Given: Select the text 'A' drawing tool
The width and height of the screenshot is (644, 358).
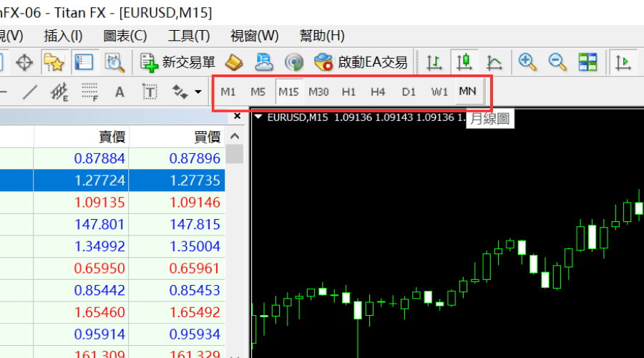Looking at the screenshot, I should coord(119,92).
